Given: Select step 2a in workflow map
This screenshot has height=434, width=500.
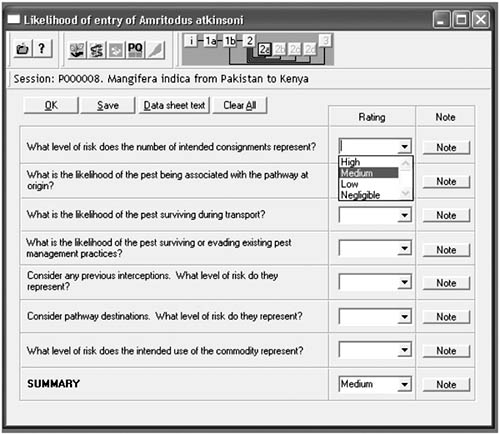Looking at the screenshot, I should pos(265,49).
